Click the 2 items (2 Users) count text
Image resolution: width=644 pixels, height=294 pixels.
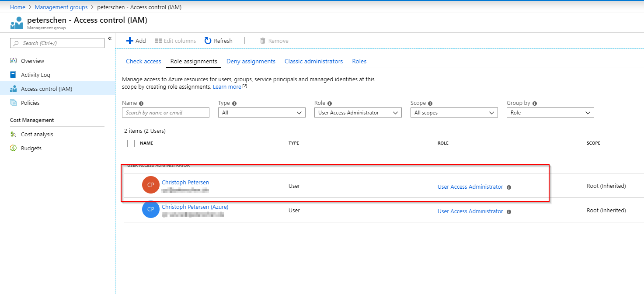145,131
